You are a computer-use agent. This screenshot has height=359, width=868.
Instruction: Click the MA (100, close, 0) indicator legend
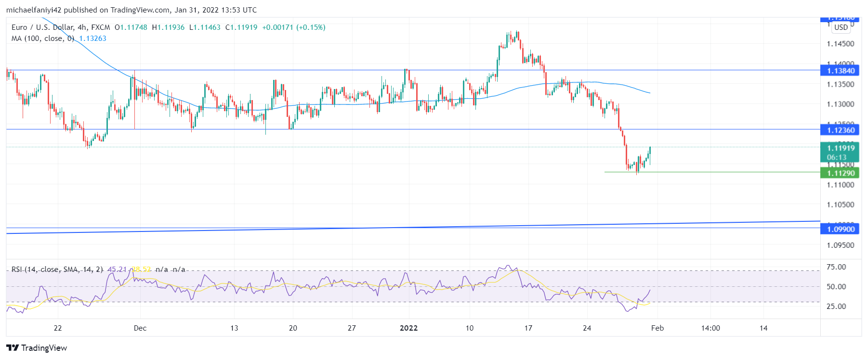point(43,38)
